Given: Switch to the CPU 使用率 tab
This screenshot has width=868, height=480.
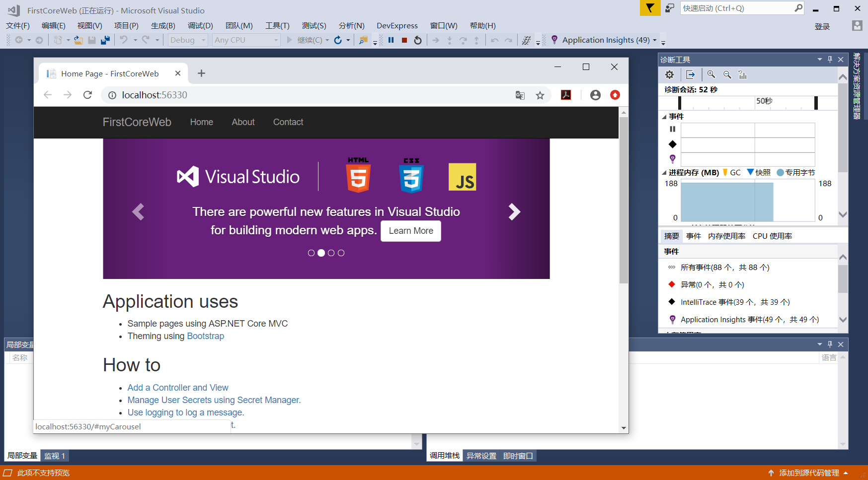Looking at the screenshot, I should [773, 236].
